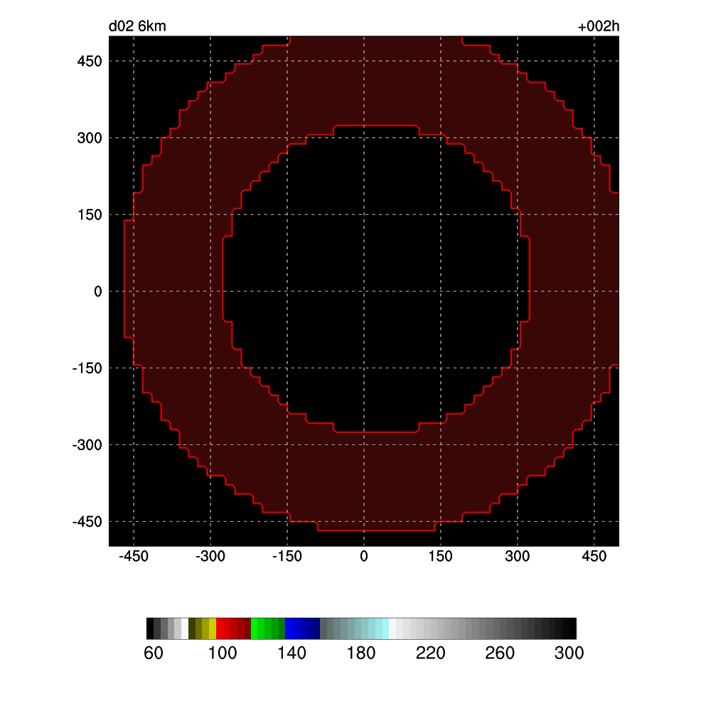Screen dimensions: 728x728
Task: Click the colorbar label '180'
Action: [x=361, y=653]
